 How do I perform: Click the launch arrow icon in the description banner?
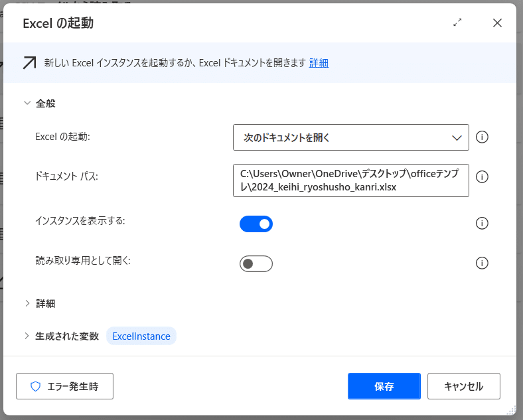click(x=29, y=62)
